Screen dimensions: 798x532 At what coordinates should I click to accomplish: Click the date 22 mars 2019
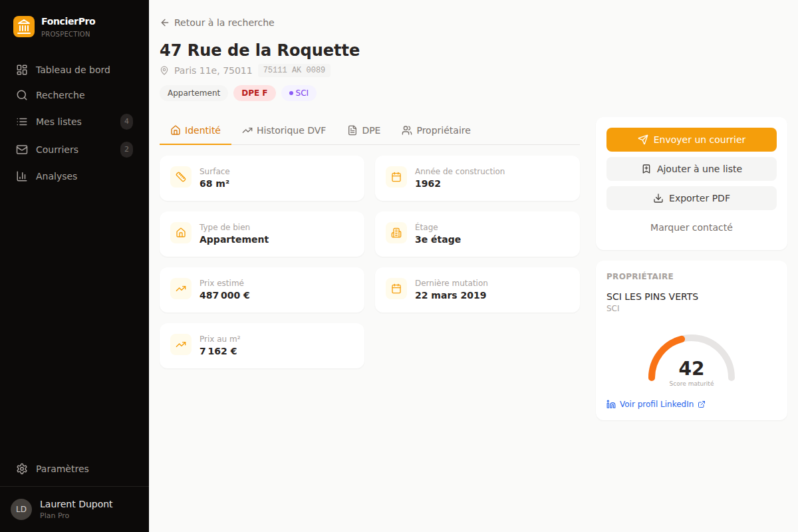450,295
